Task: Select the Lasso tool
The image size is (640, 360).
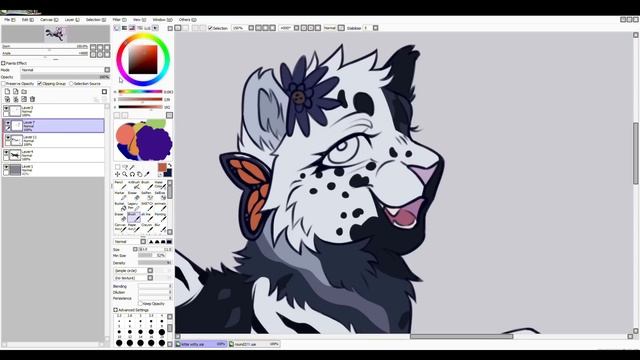Action: [x=125, y=167]
